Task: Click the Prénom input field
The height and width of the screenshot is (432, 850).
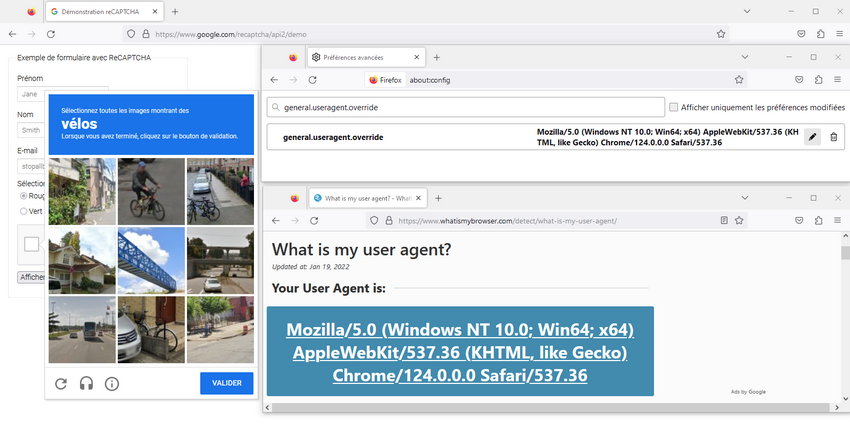Action: click(x=62, y=94)
